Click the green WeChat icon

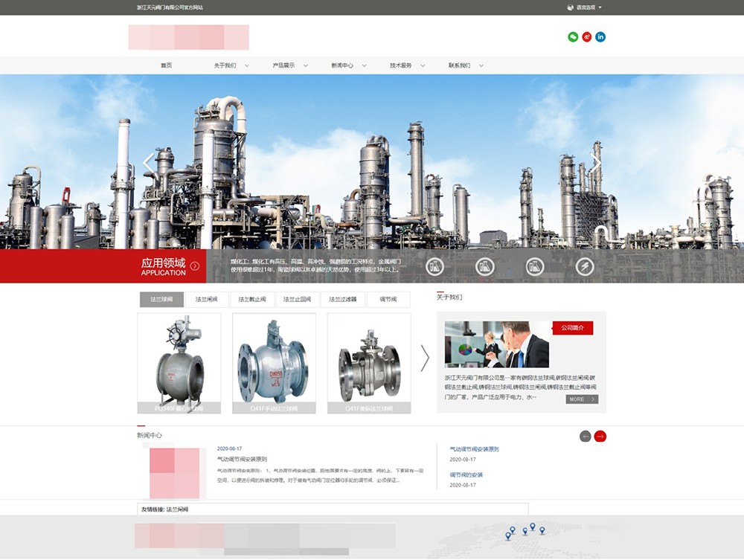pyautogui.click(x=573, y=37)
